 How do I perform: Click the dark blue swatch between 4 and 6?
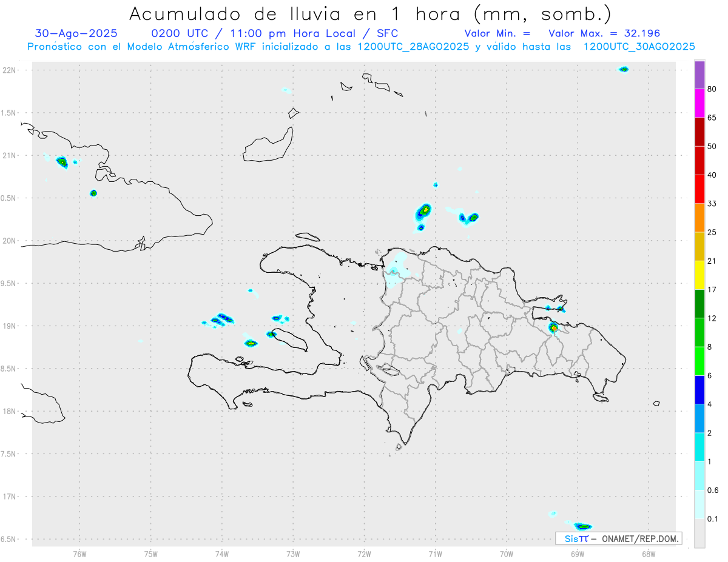[699, 390]
